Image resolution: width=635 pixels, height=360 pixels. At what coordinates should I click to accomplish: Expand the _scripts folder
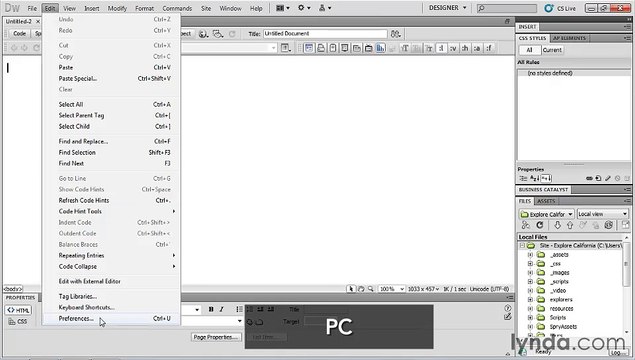pyautogui.click(x=530, y=281)
